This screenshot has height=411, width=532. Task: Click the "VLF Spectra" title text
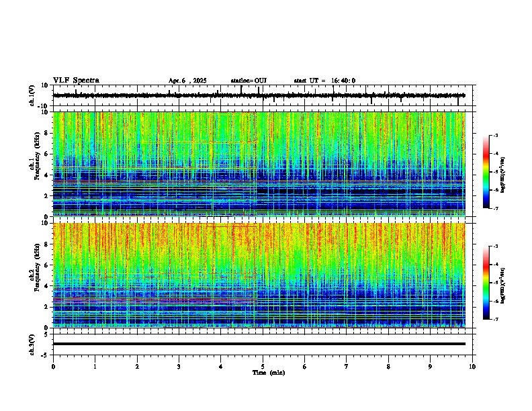tap(76, 81)
